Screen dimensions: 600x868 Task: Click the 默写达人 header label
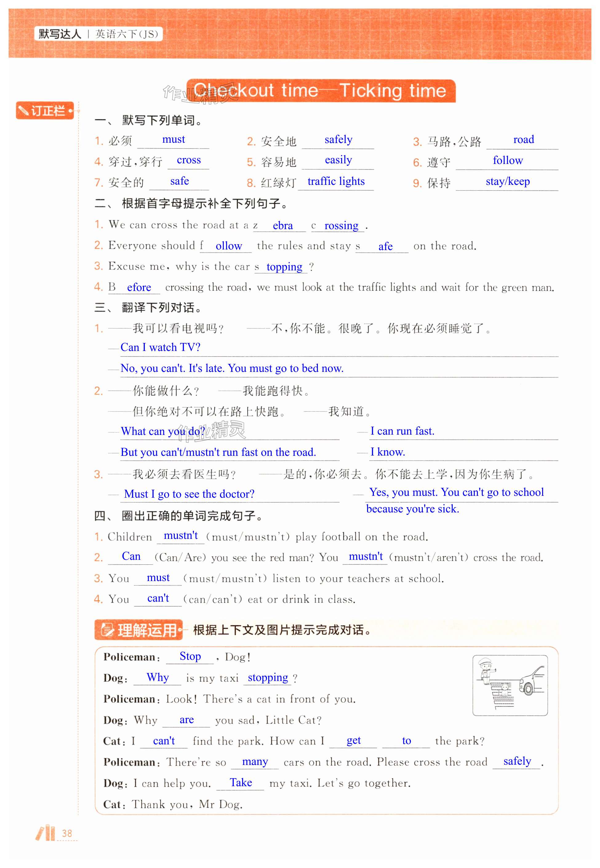pos(59,34)
